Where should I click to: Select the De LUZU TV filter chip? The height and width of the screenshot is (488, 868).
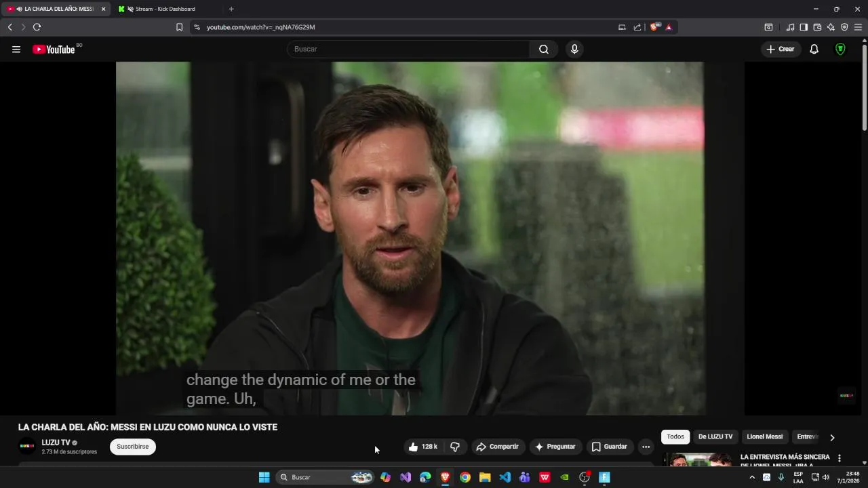(x=715, y=437)
